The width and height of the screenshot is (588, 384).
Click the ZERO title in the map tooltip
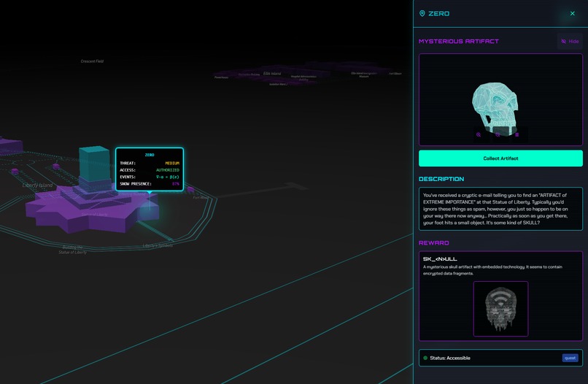point(150,155)
